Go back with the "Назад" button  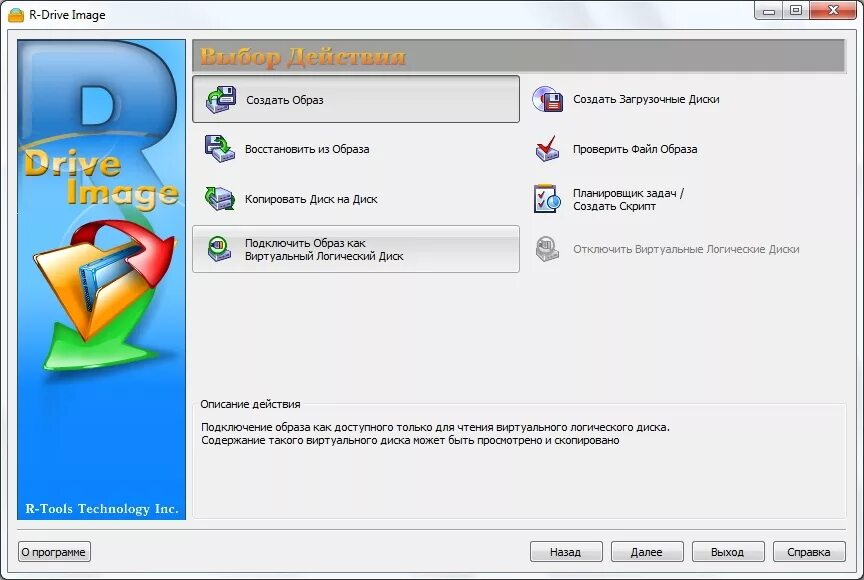(566, 551)
